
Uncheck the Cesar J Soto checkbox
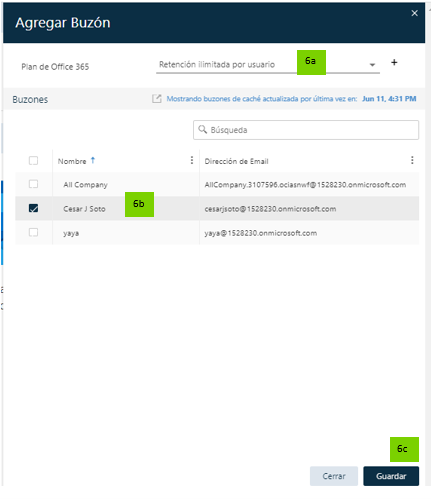[x=33, y=208]
